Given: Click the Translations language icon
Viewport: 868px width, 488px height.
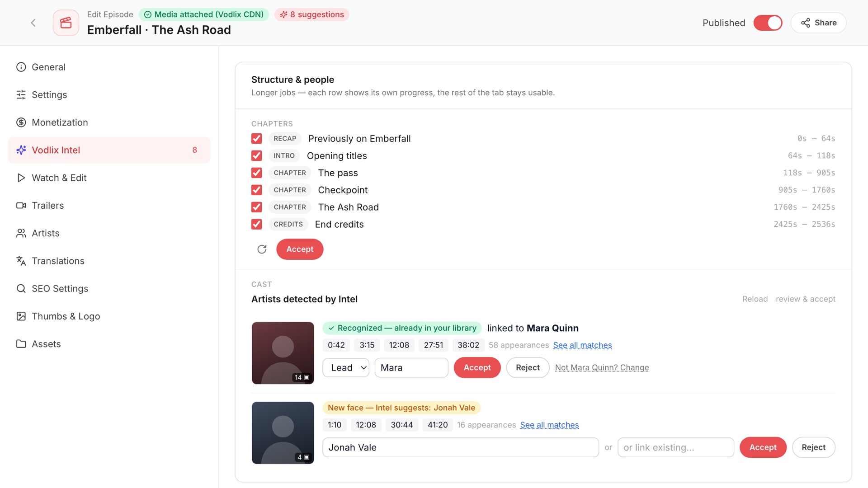Looking at the screenshot, I should coord(21,261).
